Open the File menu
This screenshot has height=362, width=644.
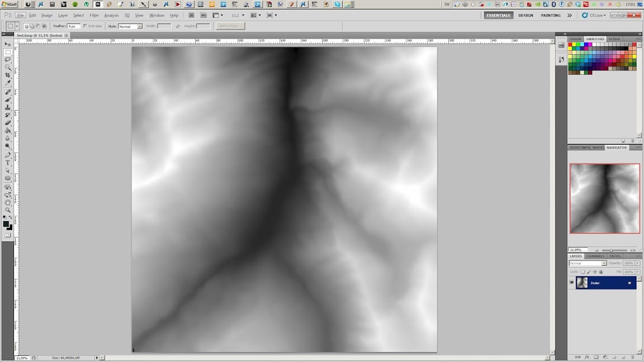tap(20, 15)
